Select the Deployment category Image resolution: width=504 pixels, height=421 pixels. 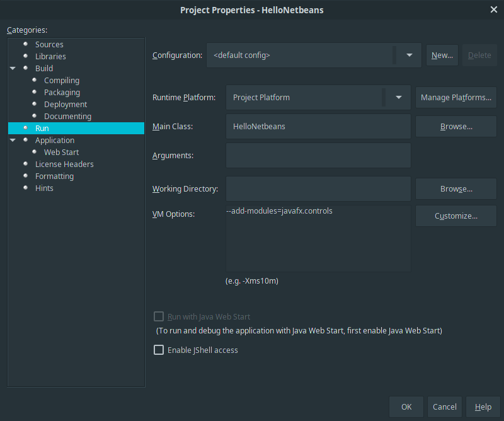click(66, 105)
